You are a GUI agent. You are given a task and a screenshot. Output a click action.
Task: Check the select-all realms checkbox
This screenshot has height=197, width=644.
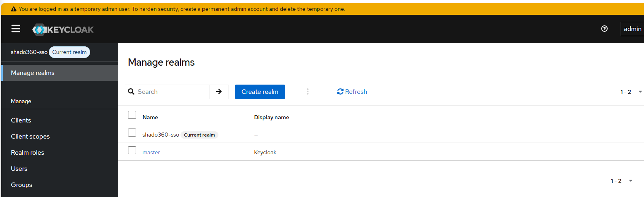coord(132,115)
